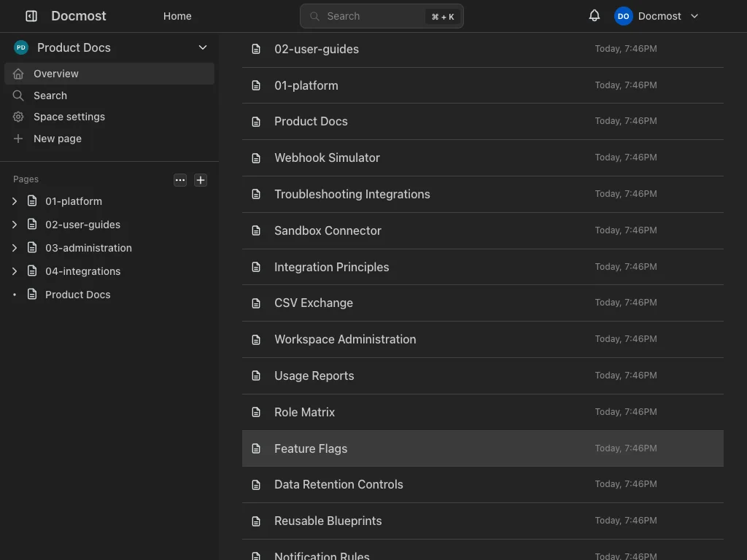Click document icon of Reusable Blueprints row
Image resolution: width=747 pixels, height=560 pixels.
[x=256, y=521]
